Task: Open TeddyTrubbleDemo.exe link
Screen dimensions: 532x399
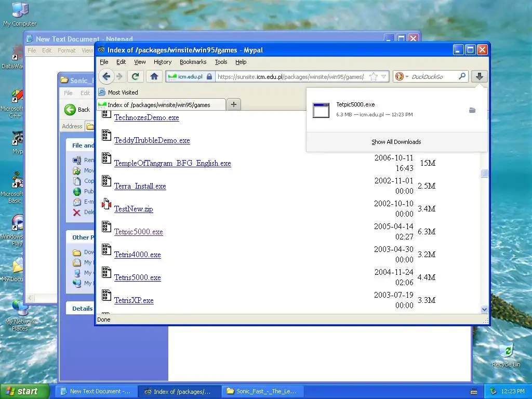Action: pos(152,140)
